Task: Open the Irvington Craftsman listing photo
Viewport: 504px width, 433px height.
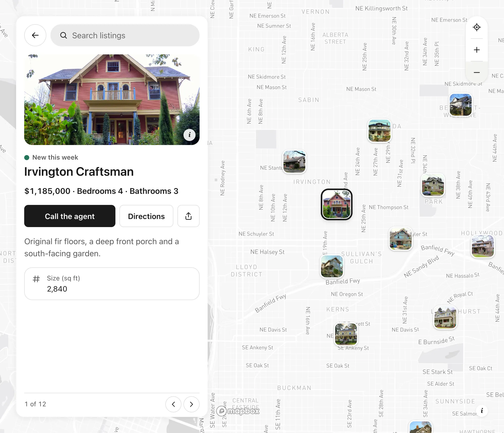Action: click(x=112, y=100)
